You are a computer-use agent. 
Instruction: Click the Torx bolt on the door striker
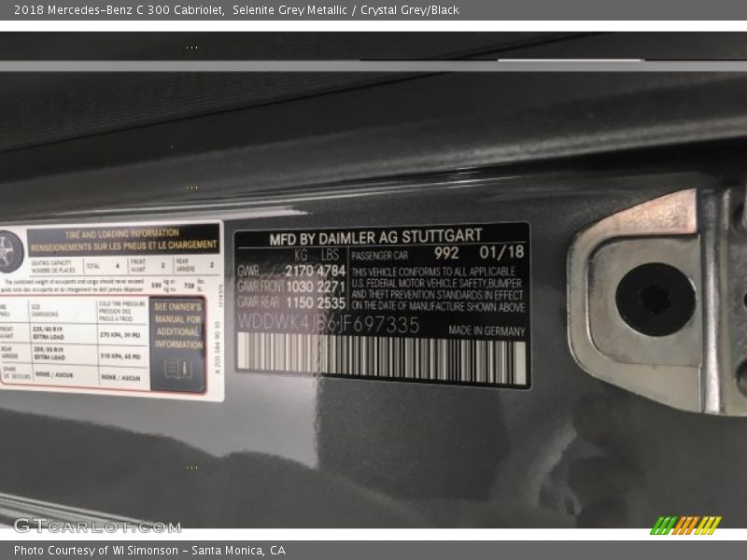[655, 299]
